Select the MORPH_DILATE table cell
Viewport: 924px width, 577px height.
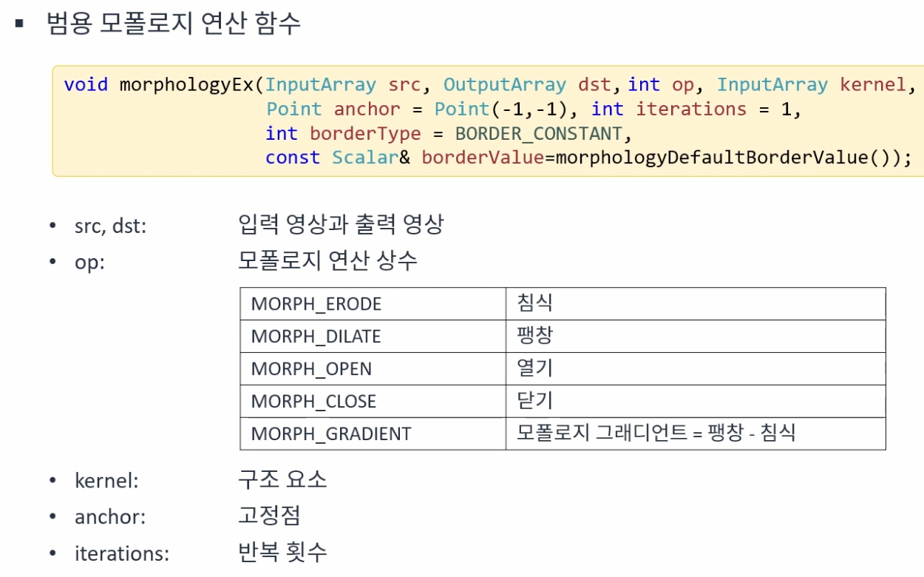pyautogui.click(x=373, y=336)
